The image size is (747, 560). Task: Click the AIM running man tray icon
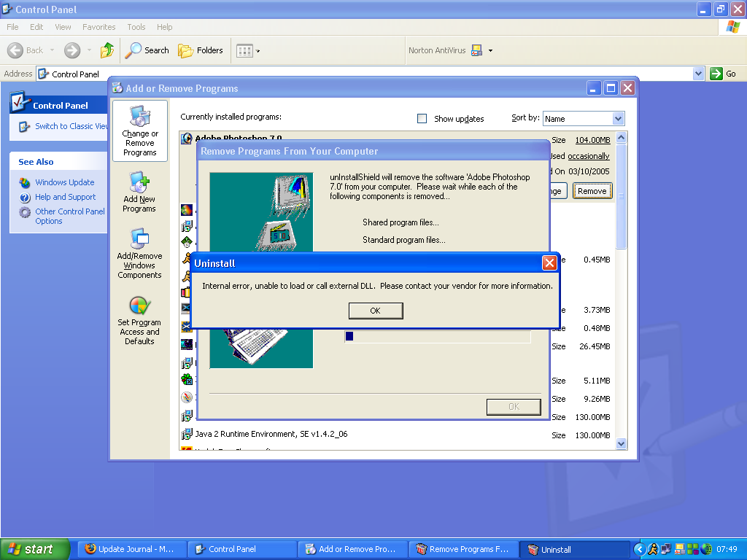click(x=653, y=550)
